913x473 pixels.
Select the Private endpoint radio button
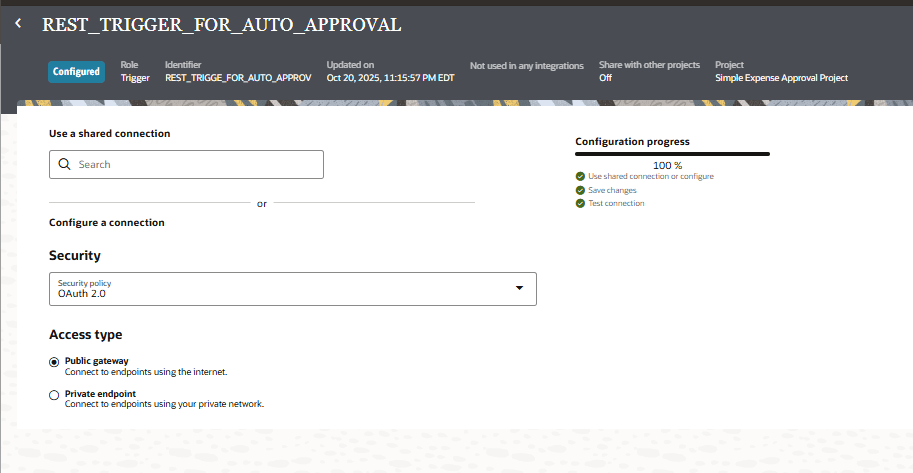(x=54, y=395)
